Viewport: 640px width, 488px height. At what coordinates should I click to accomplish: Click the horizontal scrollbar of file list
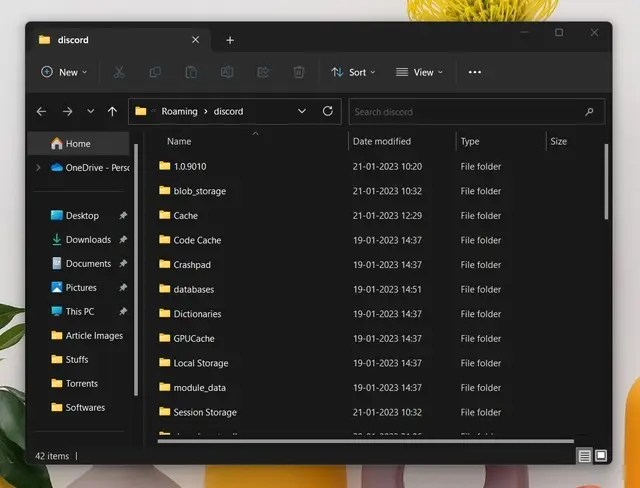coord(366,441)
